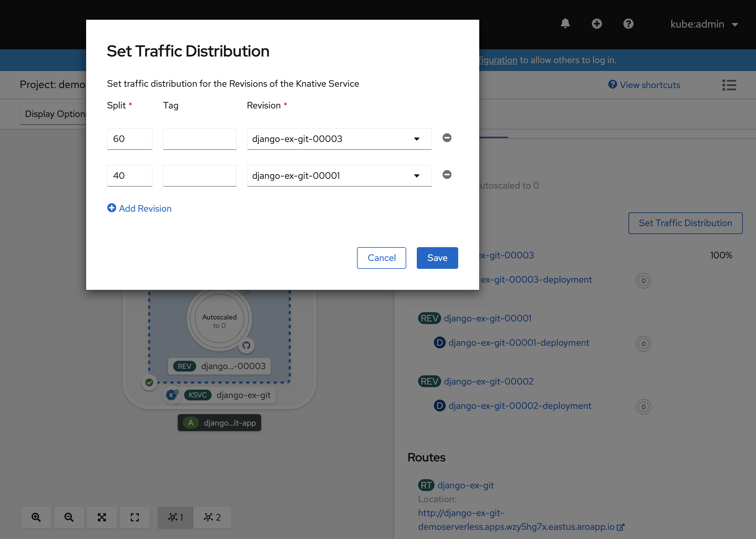
Task: Click the KSVC icon for django-ex-git
Action: pos(198,395)
